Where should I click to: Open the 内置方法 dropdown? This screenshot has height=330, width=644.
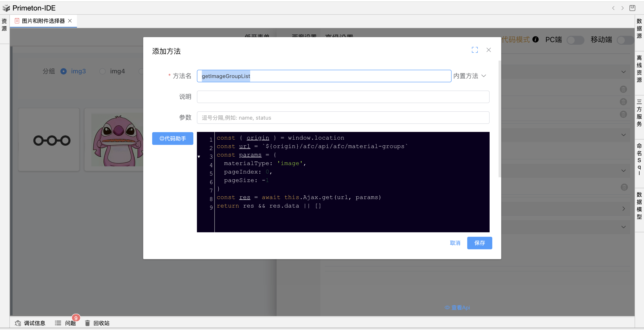tap(470, 76)
